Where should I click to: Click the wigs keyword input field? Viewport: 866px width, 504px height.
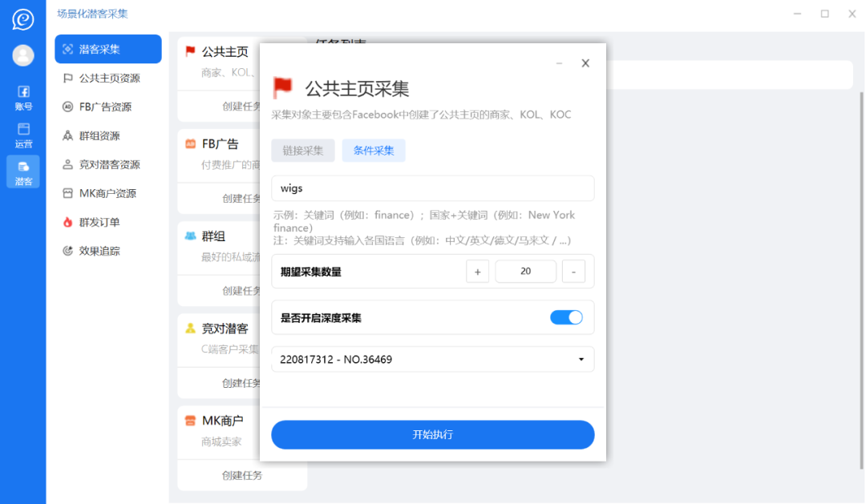(x=432, y=188)
